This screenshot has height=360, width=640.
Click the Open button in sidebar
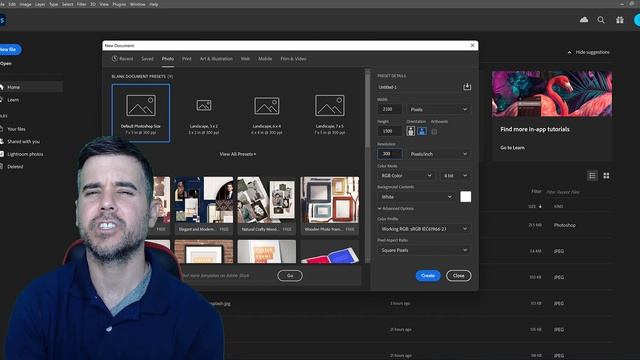6,63
